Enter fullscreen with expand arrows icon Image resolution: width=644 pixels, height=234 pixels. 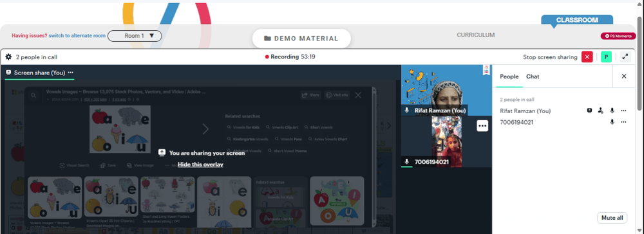(625, 57)
